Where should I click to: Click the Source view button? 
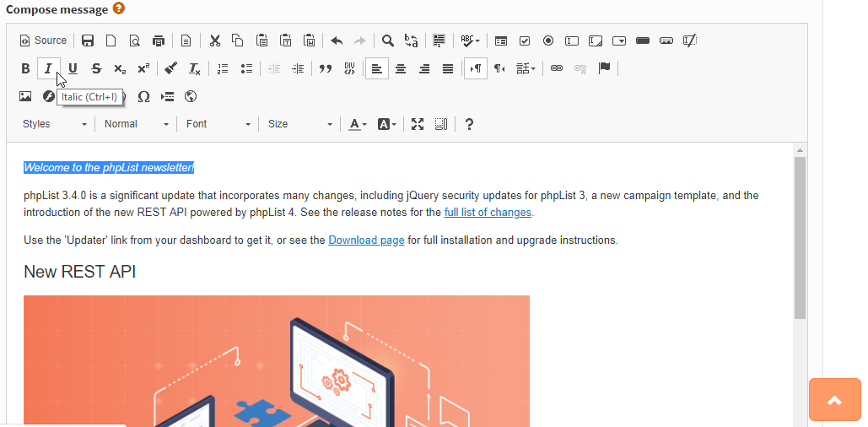click(x=43, y=41)
